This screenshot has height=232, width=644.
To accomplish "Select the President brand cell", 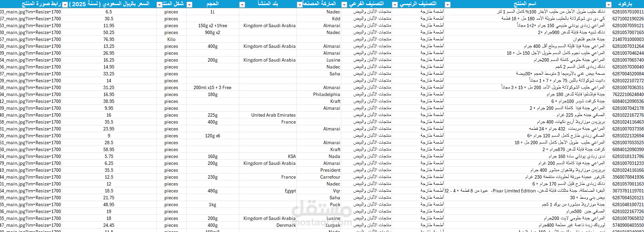I will pos(330,170).
